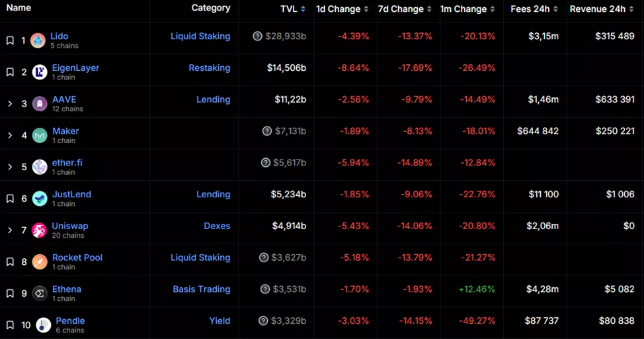This screenshot has height=339, width=644.
Task: Click the AAVE ghost logo icon
Action: 40,104
